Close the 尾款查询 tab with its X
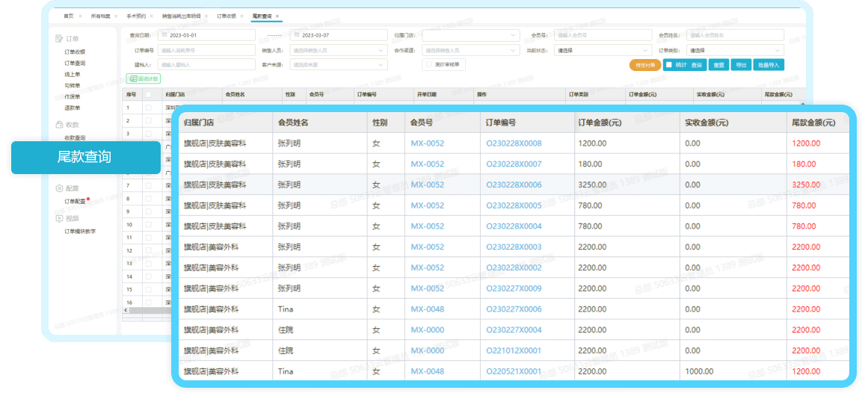 (277, 16)
